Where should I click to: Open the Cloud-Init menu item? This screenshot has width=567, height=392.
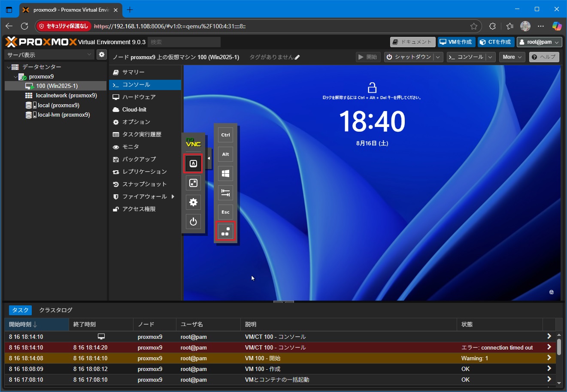(145, 109)
